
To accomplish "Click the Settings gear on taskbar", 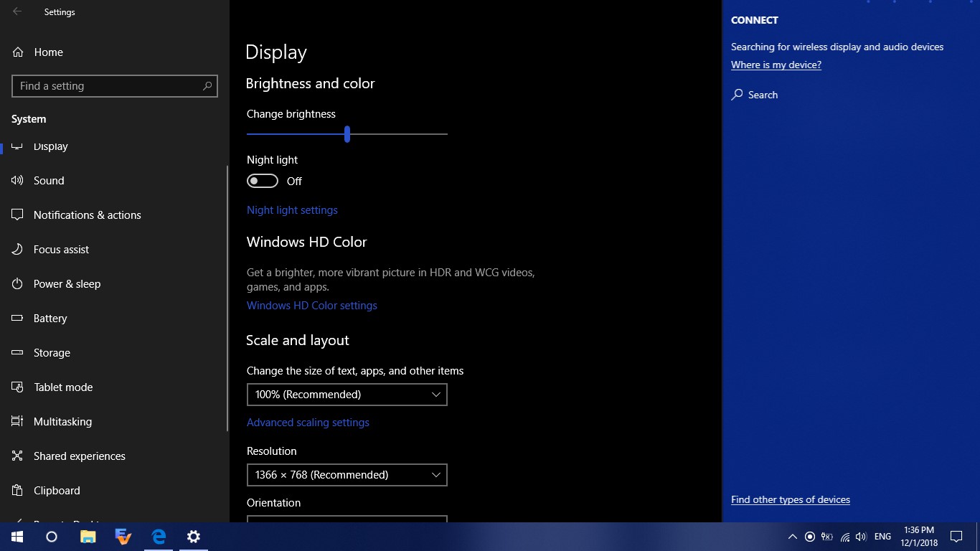I will [x=194, y=537].
